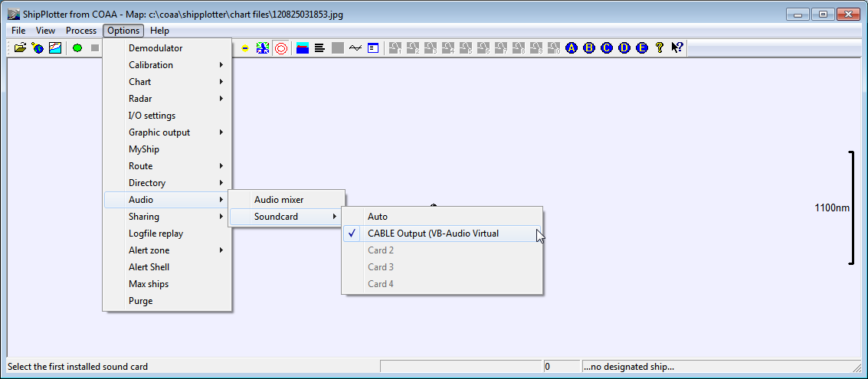Screen dimensions: 868x379
Task: Click the blue and red chart view icon
Action: point(303,48)
